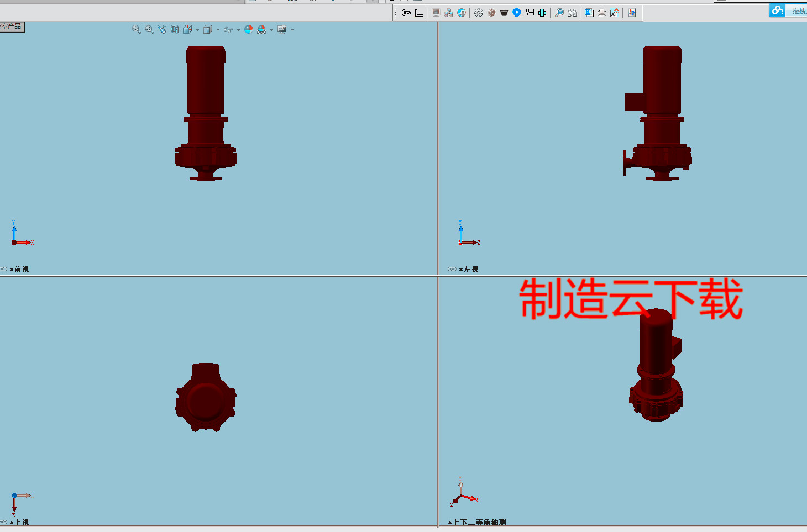Image resolution: width=807 pixels, height=532 pixels.
Task: Open the View Orientation dropdown arrow
Action: [197, 30]
